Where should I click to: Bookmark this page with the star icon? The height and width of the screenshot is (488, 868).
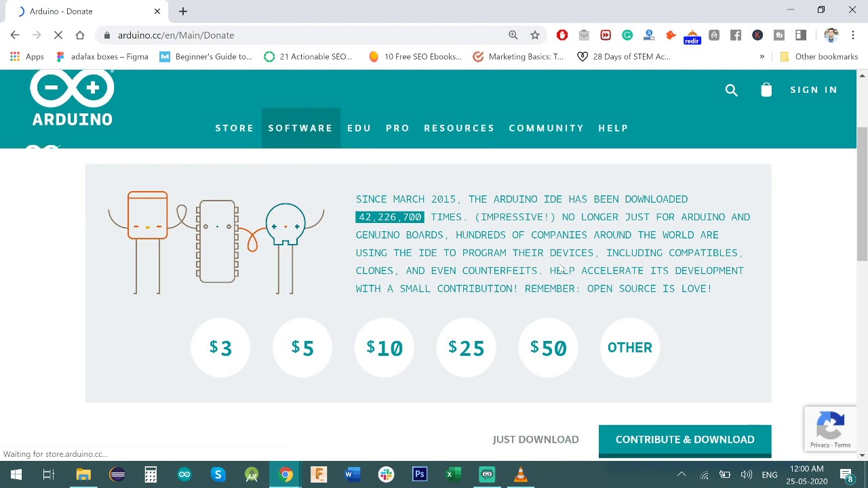pos(535,35)
